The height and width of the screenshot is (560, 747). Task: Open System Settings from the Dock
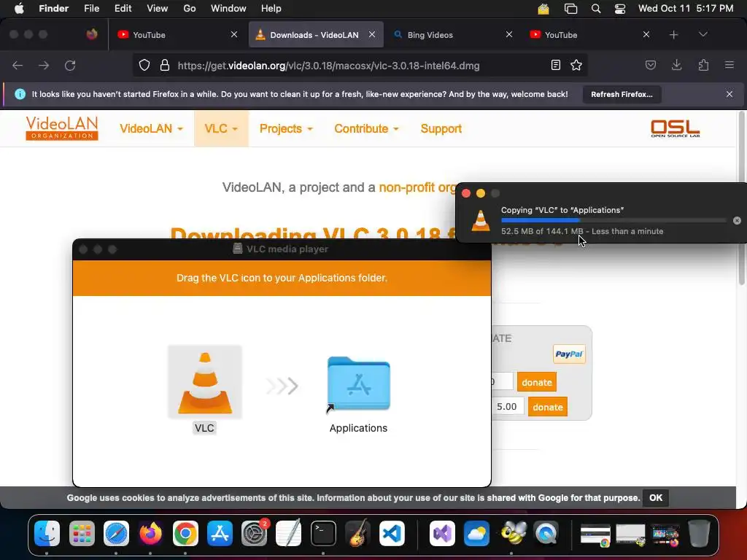pos(254,533)
